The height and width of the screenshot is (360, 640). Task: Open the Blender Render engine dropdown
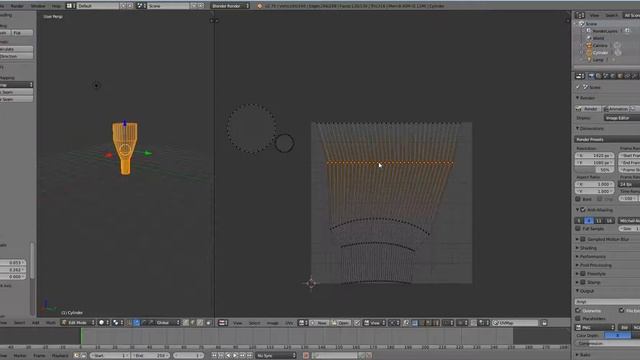point(230,6)
